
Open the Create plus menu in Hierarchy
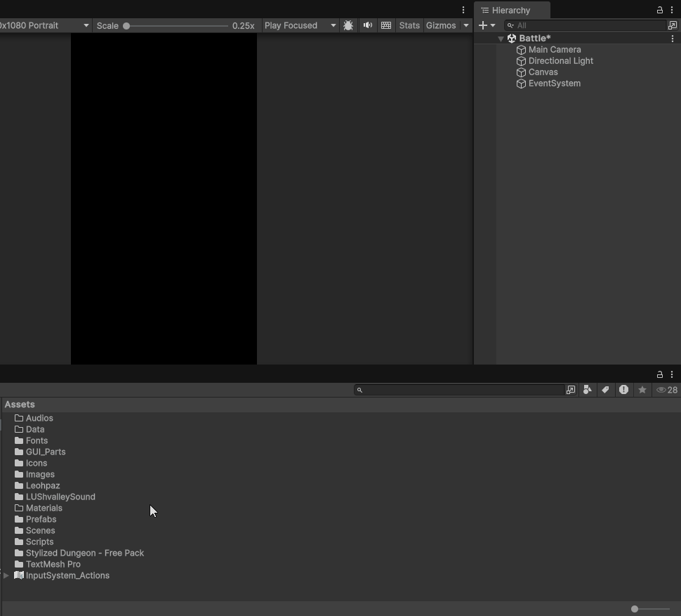[487, 25]
